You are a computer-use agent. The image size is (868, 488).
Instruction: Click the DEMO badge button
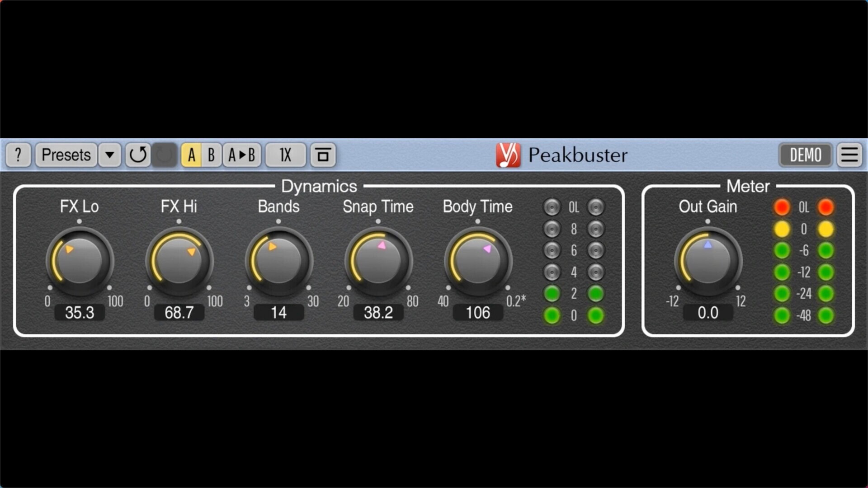tap(805, 155)
